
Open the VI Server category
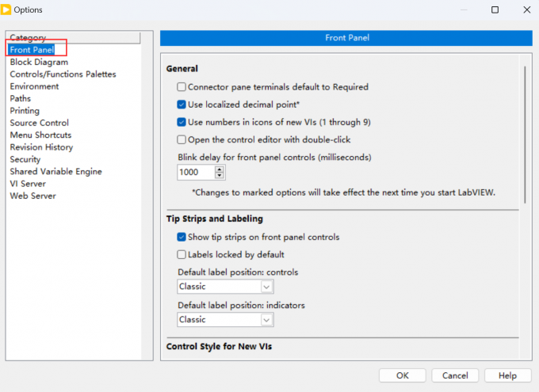28,184
